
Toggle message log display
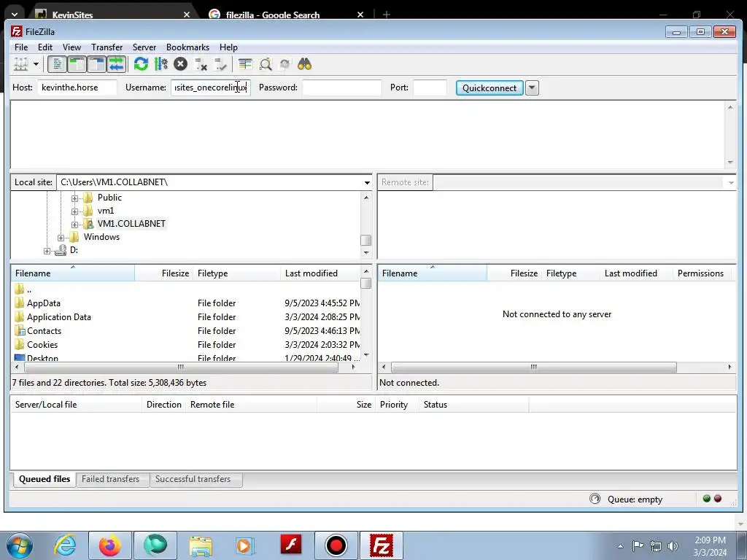click(x=57, y=64)
